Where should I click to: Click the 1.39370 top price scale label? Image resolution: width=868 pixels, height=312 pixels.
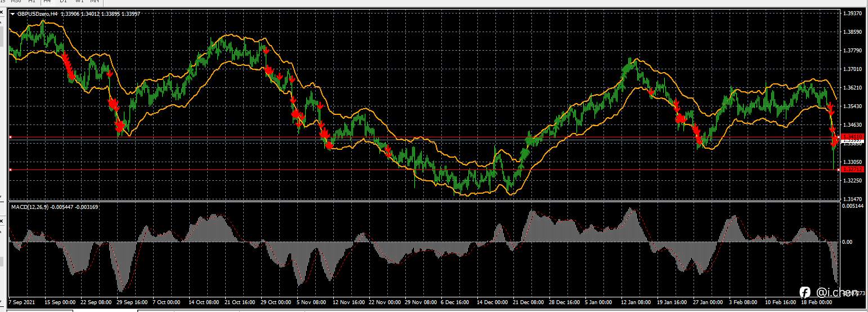pyautogui.click(x=853, y=13)
